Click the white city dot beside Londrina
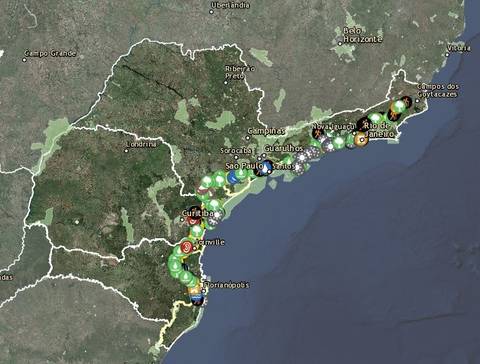Screen dimensions: 480x364 [x=126, y=151]
